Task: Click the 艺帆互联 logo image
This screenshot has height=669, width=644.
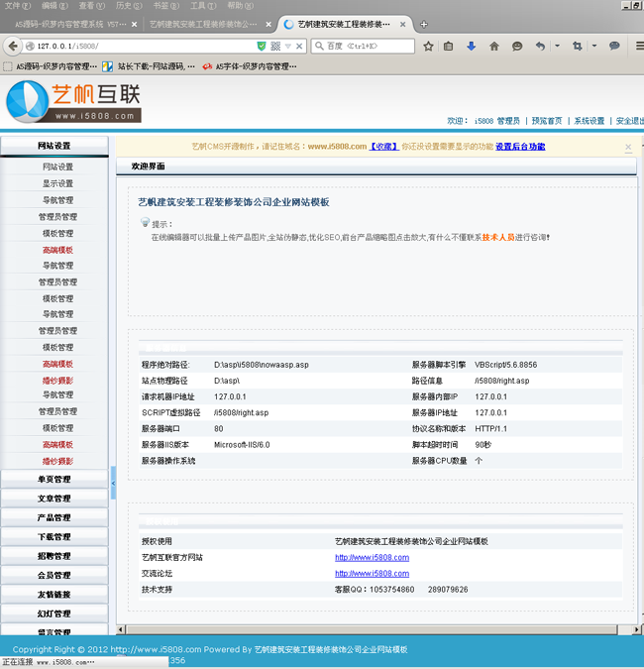Action: pos(73,102)
